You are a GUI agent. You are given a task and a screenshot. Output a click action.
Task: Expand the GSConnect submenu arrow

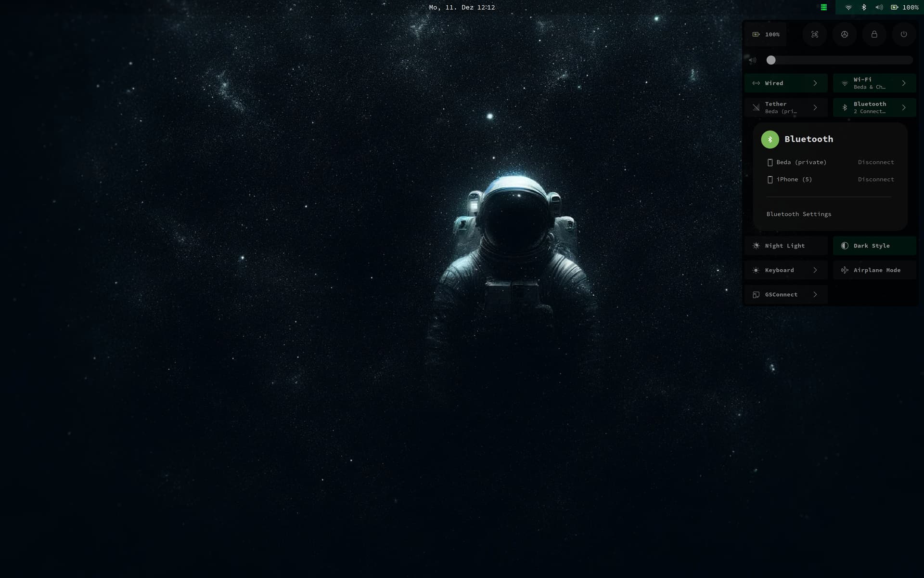pos(815,295)
